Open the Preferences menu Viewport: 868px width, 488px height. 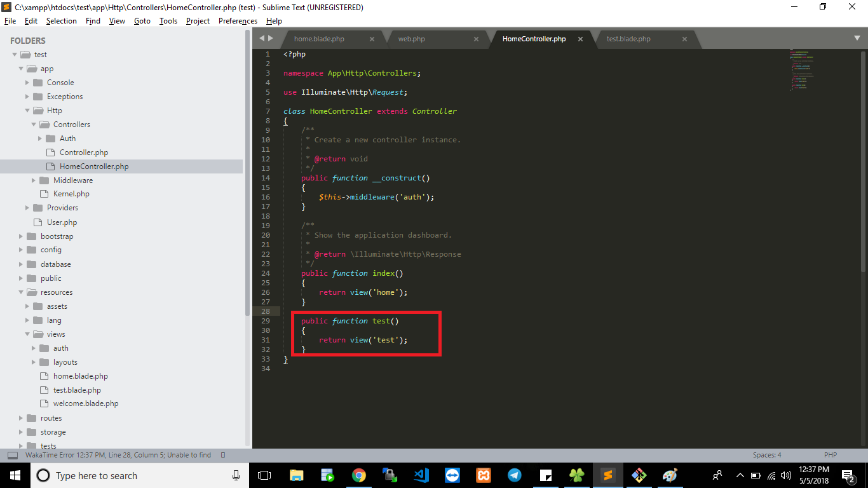pyautogui.click(x=238, y=21)
